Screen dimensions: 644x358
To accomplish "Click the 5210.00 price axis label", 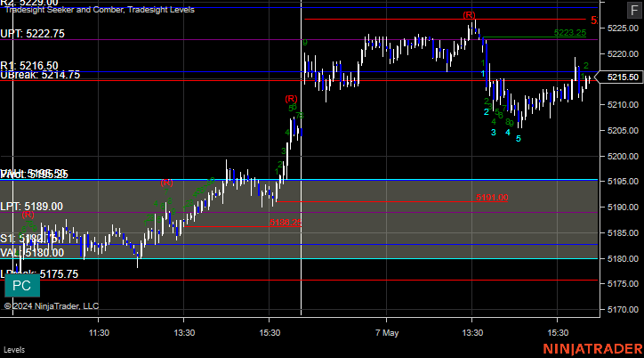I will (623, 105).
